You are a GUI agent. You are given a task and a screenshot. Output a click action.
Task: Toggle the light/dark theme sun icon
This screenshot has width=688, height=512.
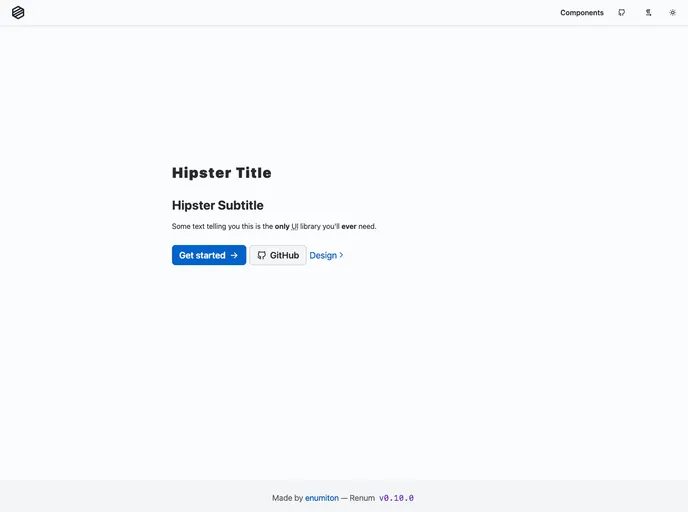[x=673, y=13]
